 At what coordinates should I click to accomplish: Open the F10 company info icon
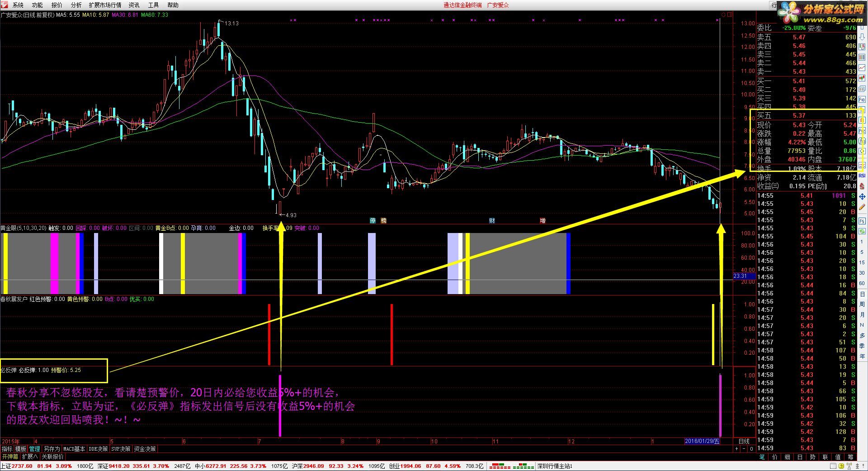click(x=862, y=99)
